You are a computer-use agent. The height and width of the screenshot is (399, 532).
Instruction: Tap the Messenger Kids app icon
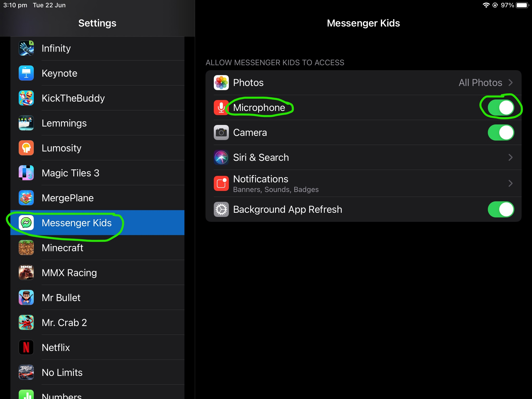(26, 223)
